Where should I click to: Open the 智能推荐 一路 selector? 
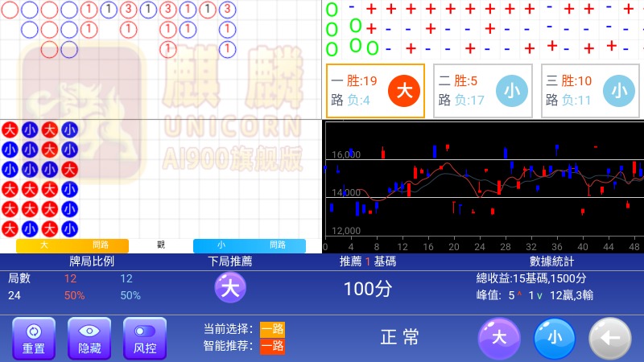tap(271, 346)
